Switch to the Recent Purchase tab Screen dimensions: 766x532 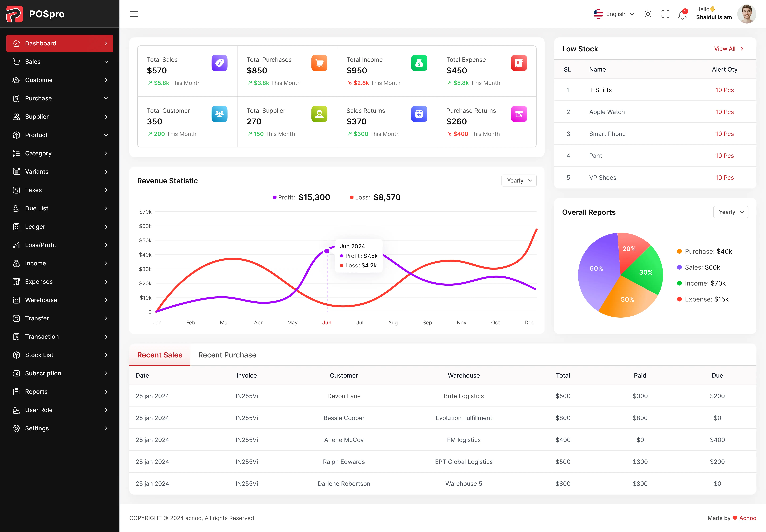tap(227, 355)
